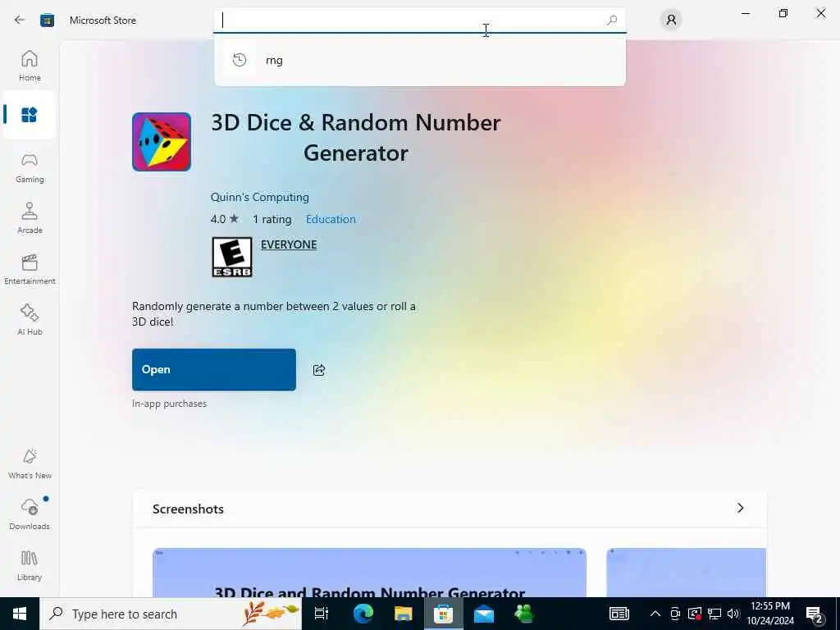Open the second screenshot thumbnail
The image size is (840, 630).
687,572
